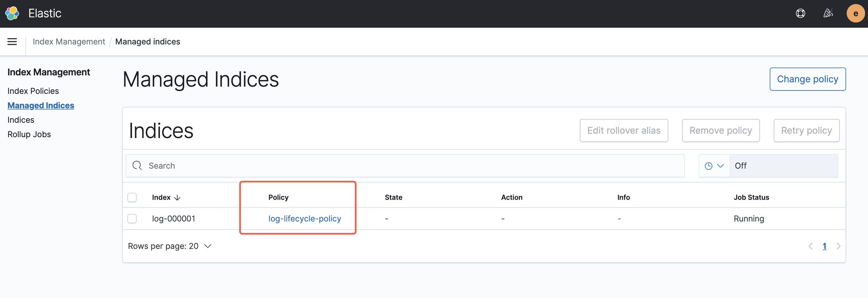Open the hamburger navigation menu
Image resolution: width=868 pixels, height=298 pixels.
12,42
